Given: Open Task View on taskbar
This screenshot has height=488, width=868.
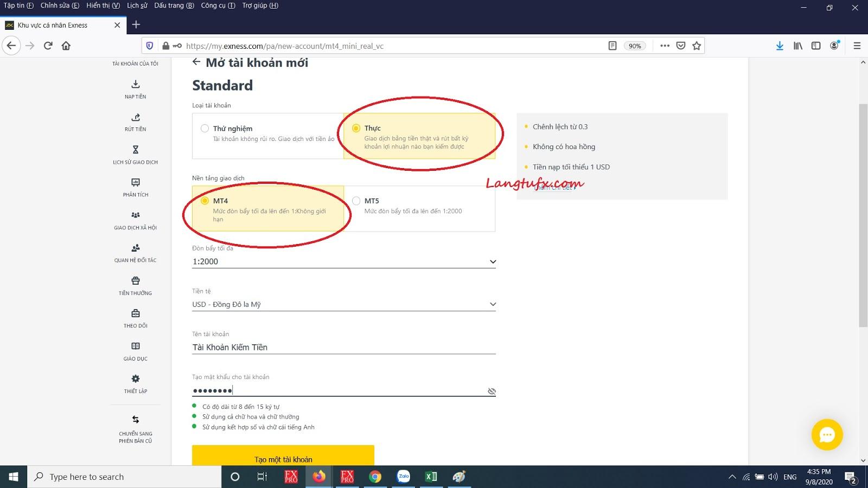Looking at the screenshot, I should 262,477.
